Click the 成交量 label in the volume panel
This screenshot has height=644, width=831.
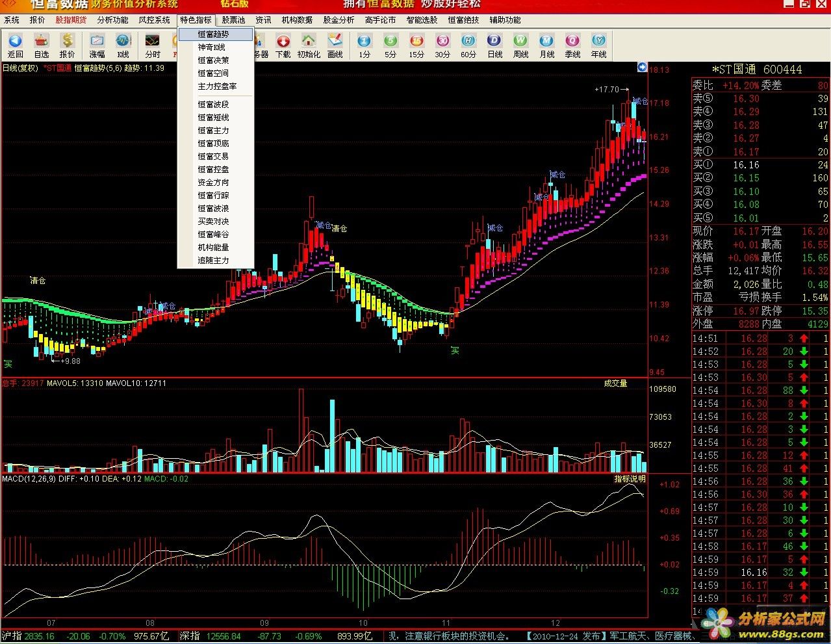[615, 383]
